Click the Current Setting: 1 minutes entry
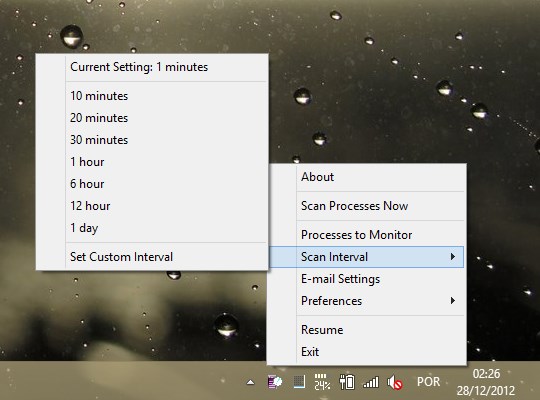 coord(152,67)
